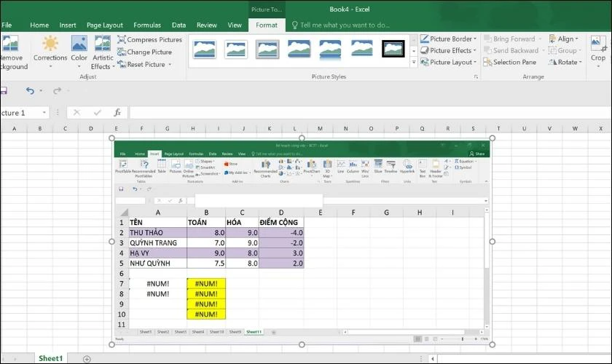Open the Color picture tool

[79, 52]
